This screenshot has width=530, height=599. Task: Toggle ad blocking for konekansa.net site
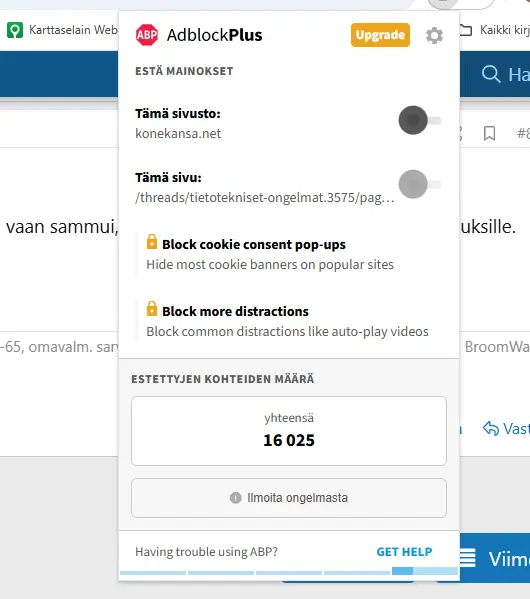(x=420, y=120)
